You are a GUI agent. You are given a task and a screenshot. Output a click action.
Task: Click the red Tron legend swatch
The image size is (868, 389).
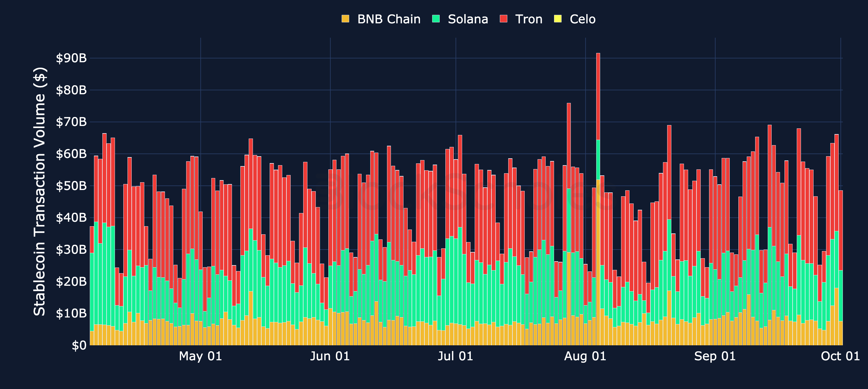(503, 19)
